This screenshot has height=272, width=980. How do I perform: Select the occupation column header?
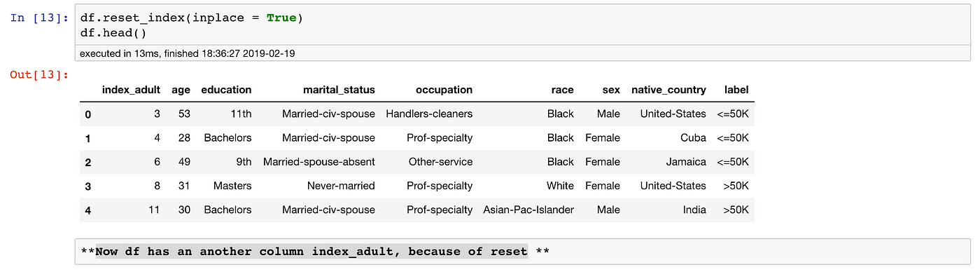tap(444, 90)
